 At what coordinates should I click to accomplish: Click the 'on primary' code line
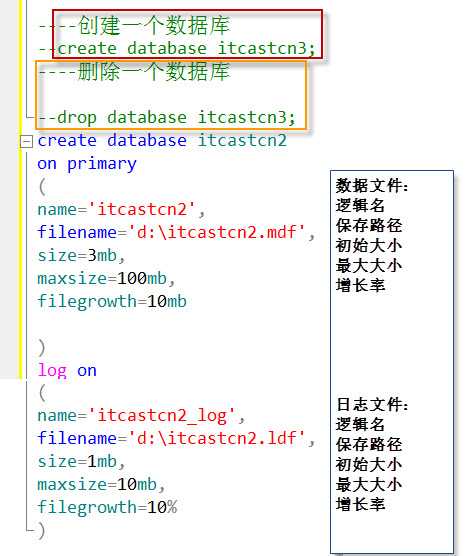pos(87,164)
